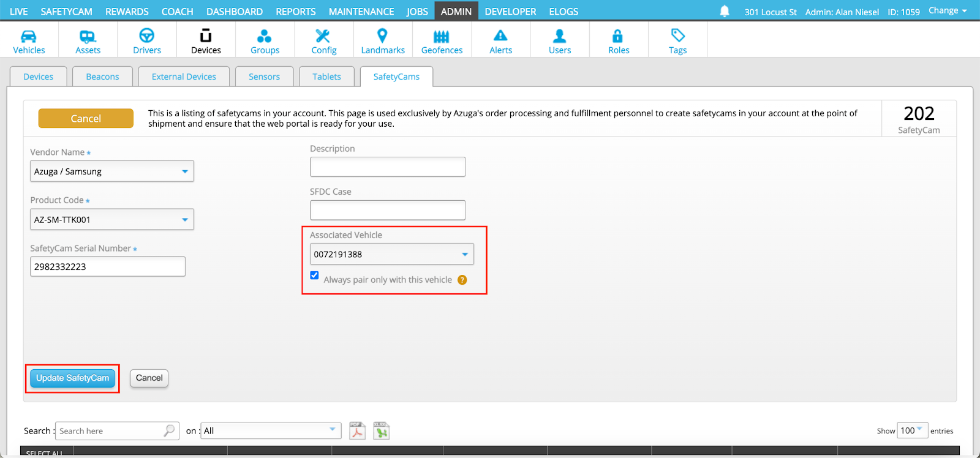Open the Groups admin section
980x458 pixels.
[265, 41]
